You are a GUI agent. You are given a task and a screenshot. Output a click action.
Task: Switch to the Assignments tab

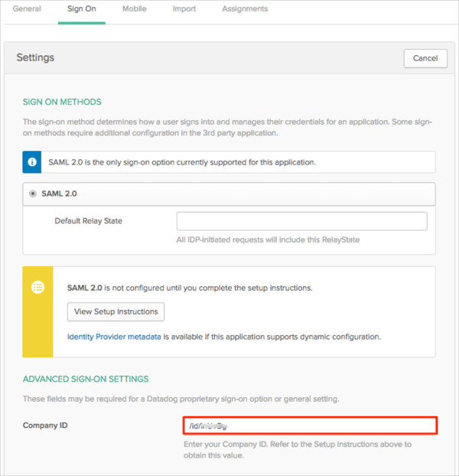[245, 9]
